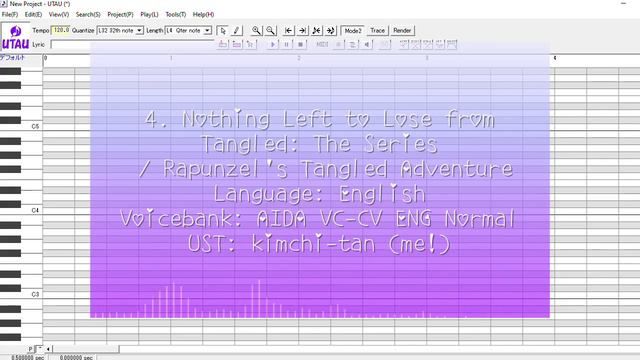Click the zoom out magnifier icon
This screenshot has width=640, height=360.
click(x=270, y=31)
